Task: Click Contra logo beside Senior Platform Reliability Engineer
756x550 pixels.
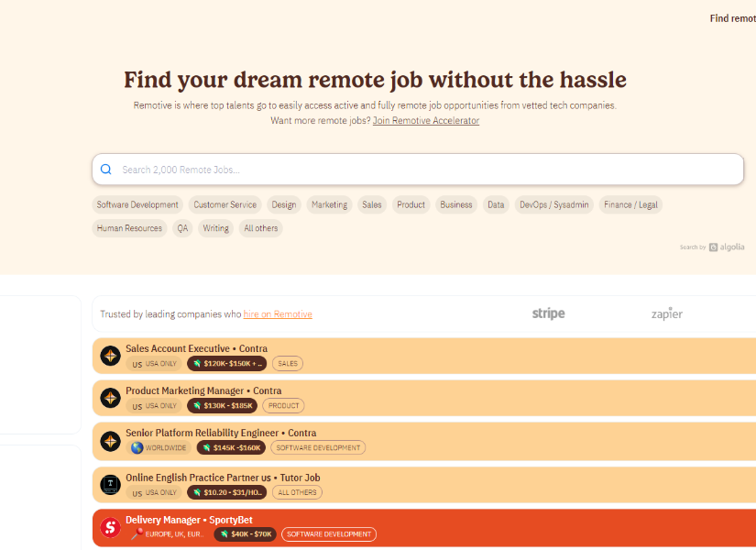Action: (110, 441)
